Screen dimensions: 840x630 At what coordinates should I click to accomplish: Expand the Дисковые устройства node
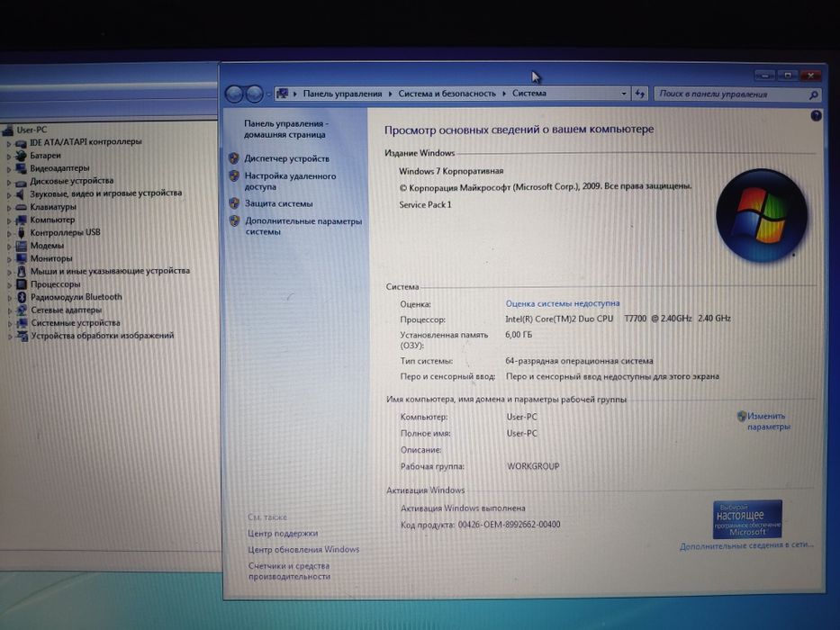tap(9, 182)
